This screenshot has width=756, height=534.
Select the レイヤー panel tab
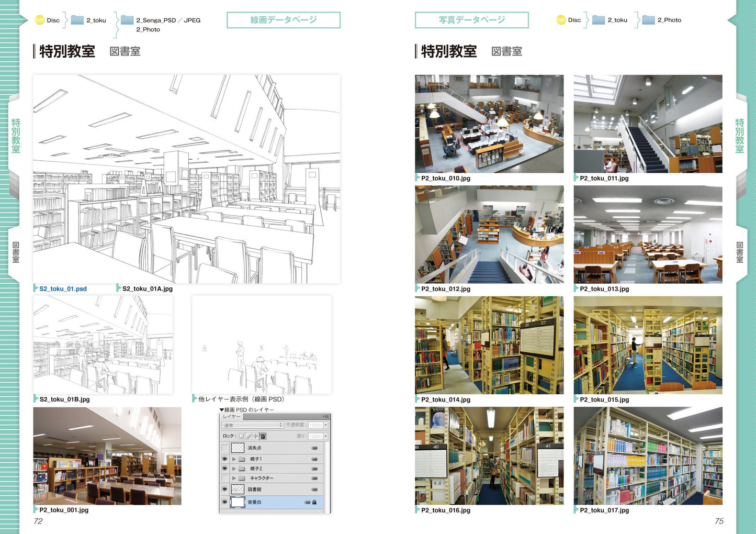pyautogui.click(x=231, y=417)
